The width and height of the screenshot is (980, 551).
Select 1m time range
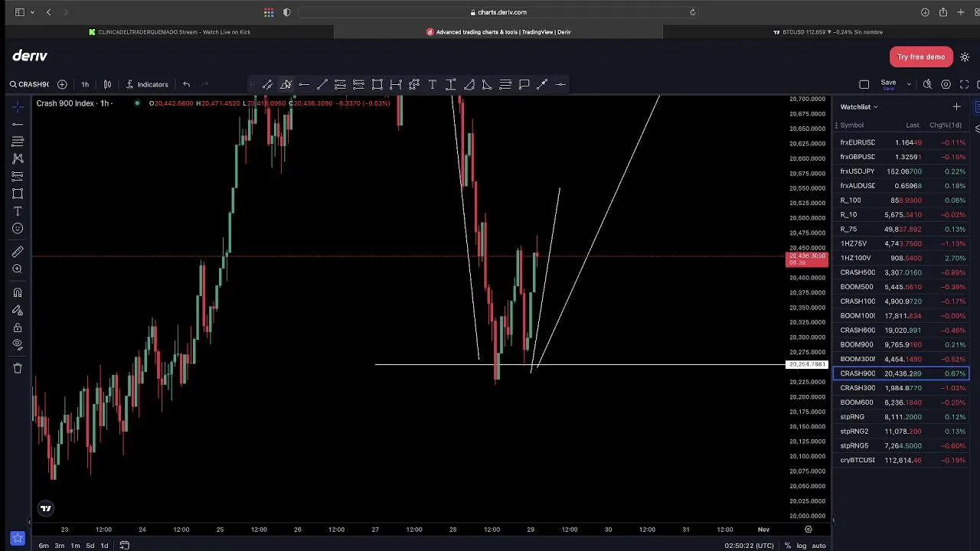[75, 546]
